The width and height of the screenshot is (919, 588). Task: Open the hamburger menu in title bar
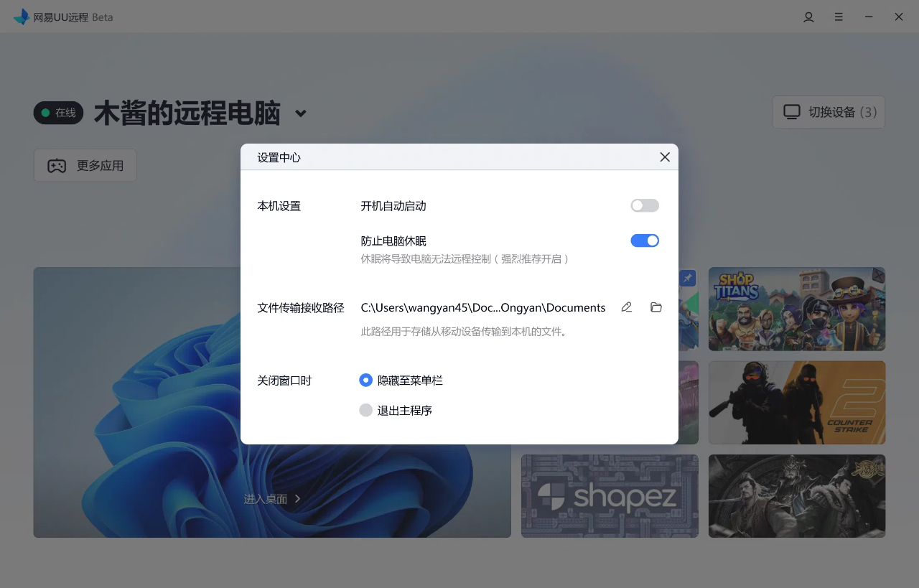point(839,17)
